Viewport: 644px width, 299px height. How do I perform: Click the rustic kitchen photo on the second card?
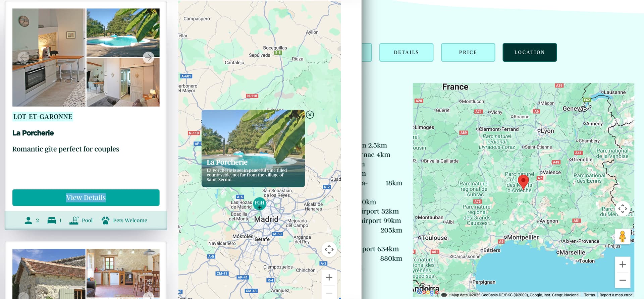pos(123,274)
